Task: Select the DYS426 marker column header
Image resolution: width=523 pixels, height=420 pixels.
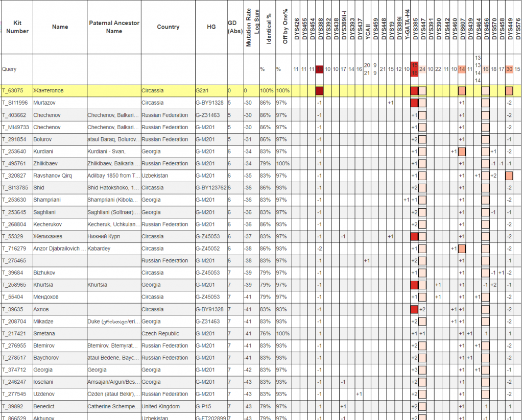Action: tap(296, 27)
